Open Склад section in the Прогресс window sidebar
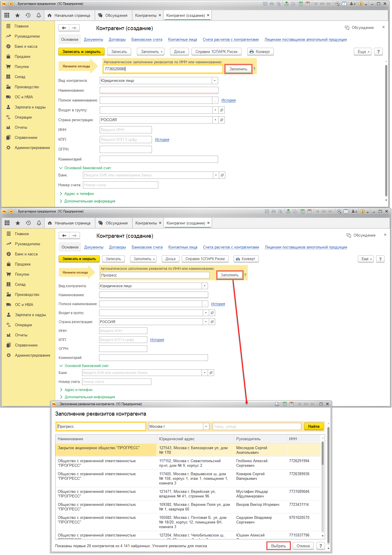392x555 pixels. pyautogui.click(x=20, y=284)
